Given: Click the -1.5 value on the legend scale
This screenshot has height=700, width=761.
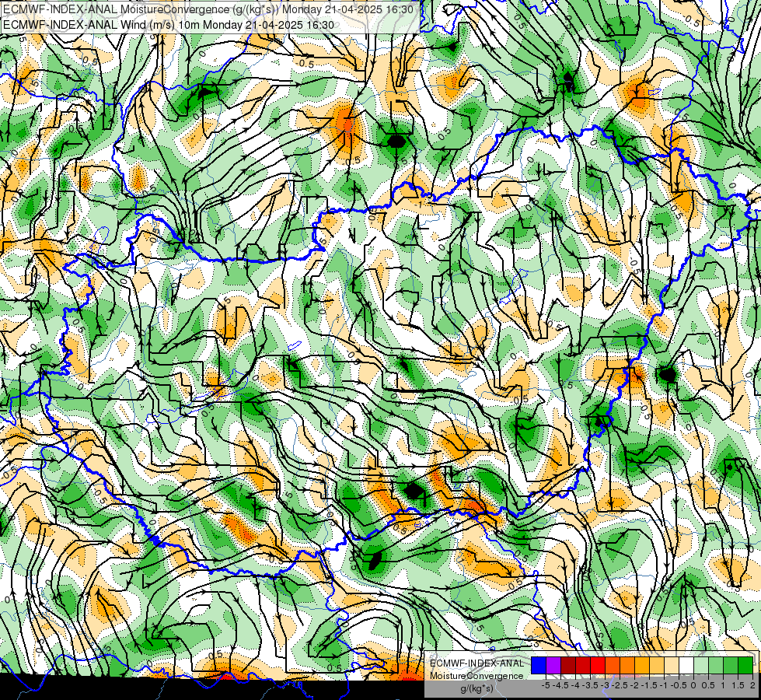Looking at the screenshot, I should tap(649, 685).
